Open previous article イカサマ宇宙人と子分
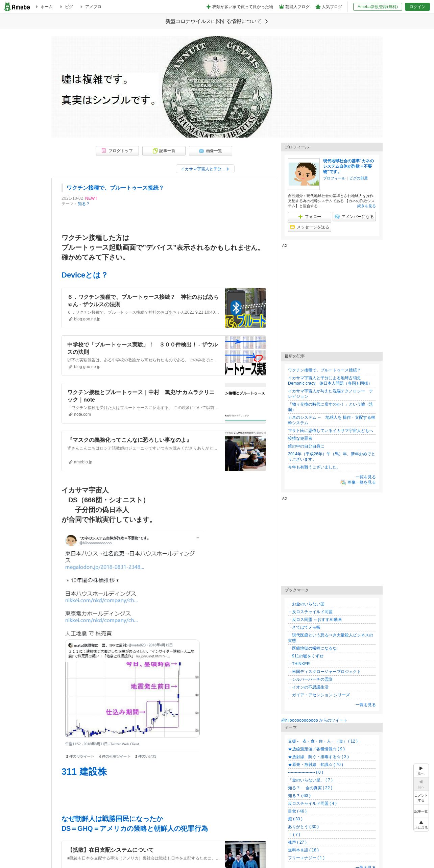434x868 pixels. (205, 169)
